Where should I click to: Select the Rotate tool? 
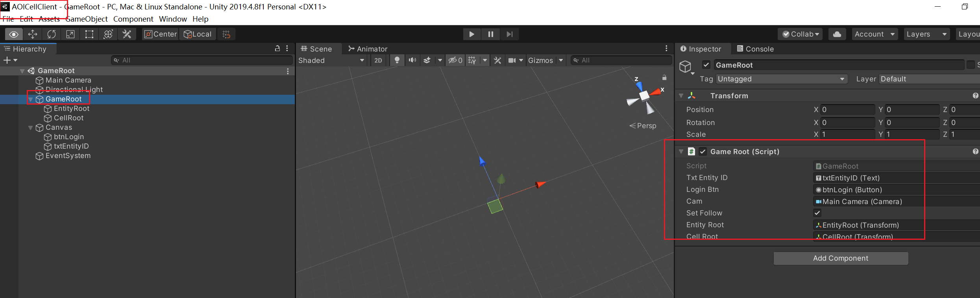[x=52, y=34]
